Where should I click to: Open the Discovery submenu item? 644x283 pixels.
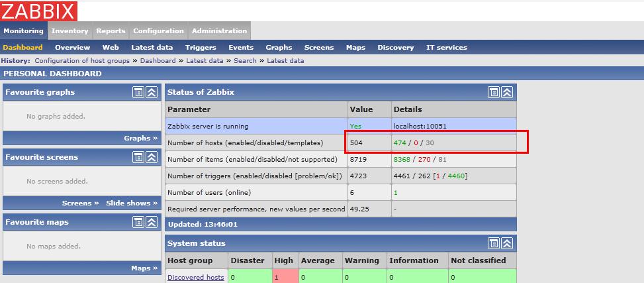click(x=396, y=47)
